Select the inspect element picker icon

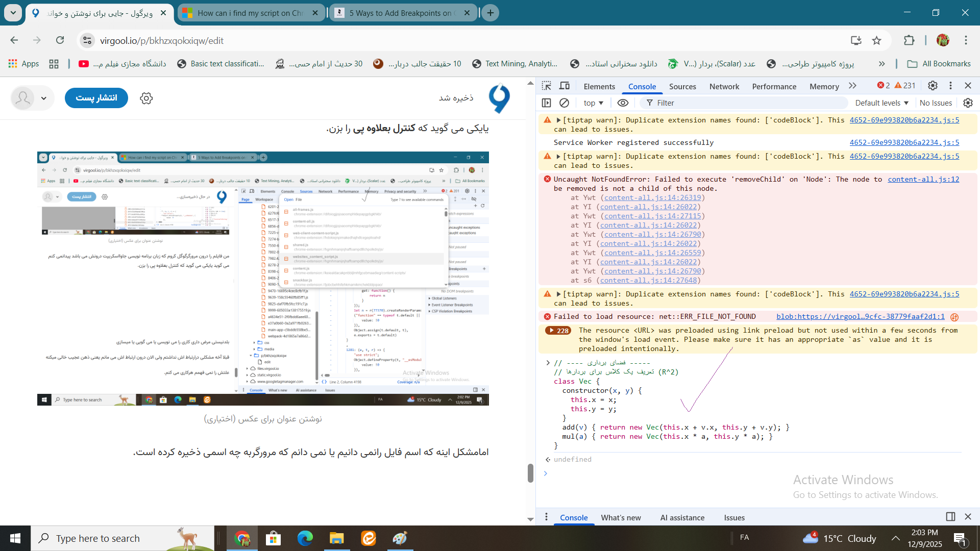click(x=547, y=86)
